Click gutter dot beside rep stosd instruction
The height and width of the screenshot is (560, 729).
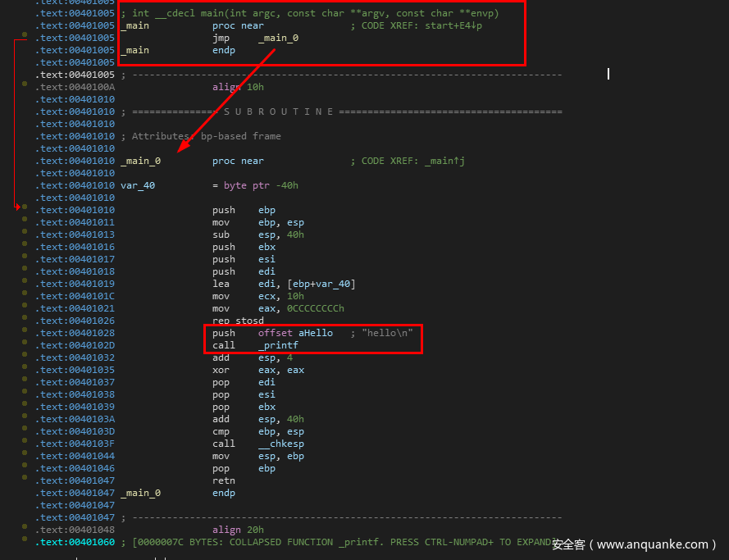(x=25, y=321)
